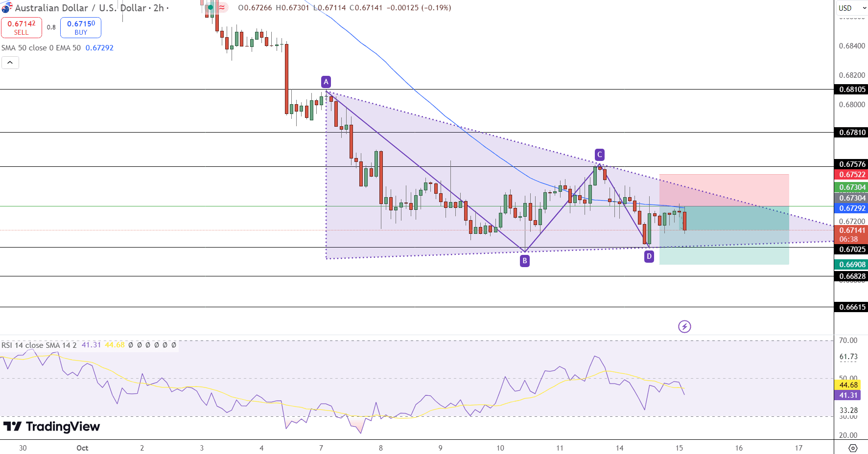Click the Oct date label on time axis

tap(82, 448)
